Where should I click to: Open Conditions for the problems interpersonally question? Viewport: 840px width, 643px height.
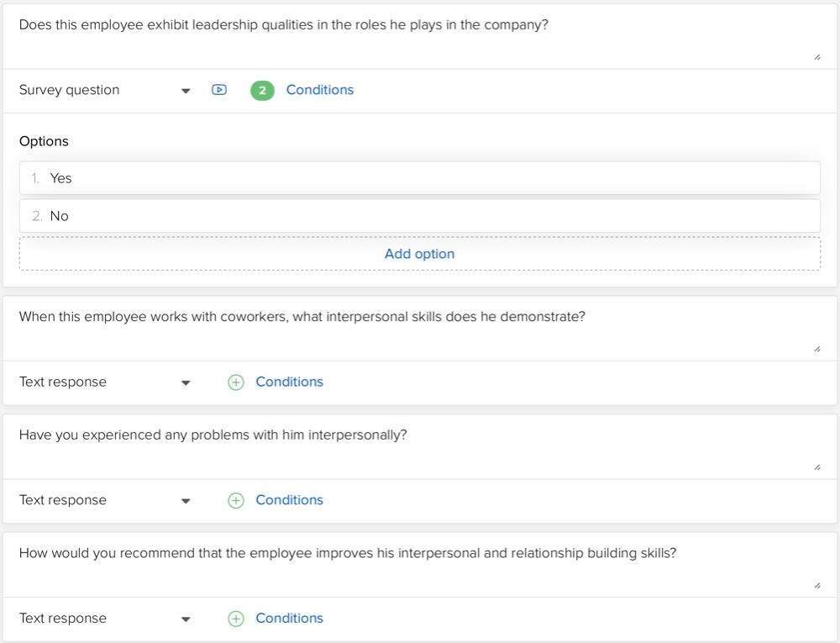point(289,500)
